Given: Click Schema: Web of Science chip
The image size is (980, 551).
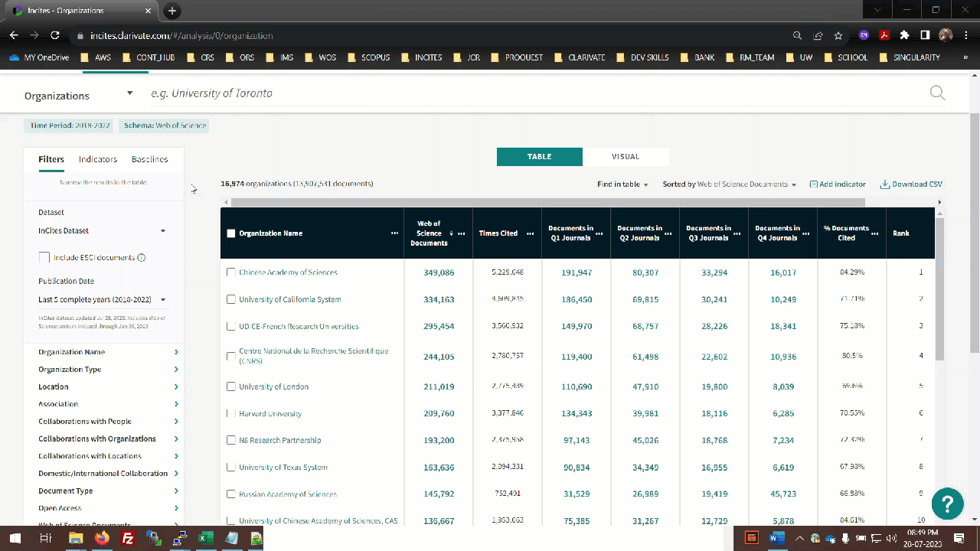Looking at the screenshot, I should (x=164, y=126).
